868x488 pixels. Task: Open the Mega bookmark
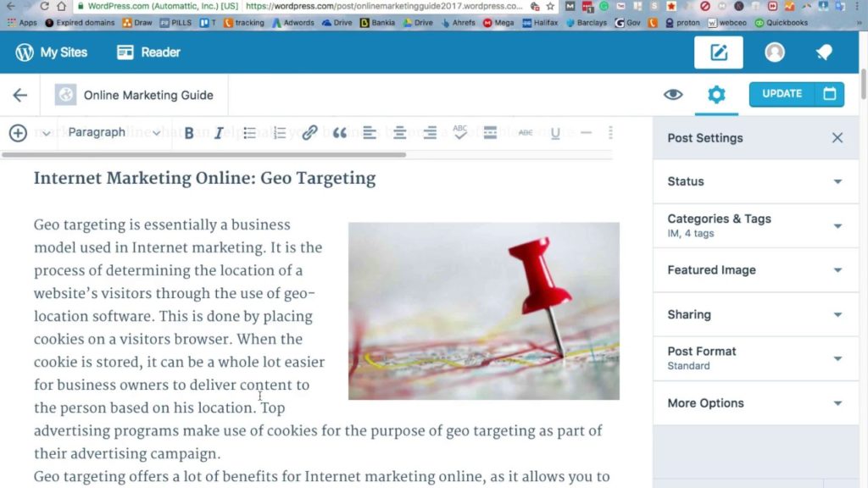tap(498, 23)
